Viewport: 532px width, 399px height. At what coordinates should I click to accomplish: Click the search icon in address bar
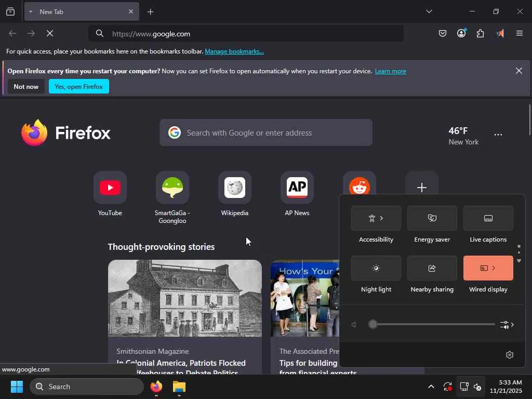99,33
